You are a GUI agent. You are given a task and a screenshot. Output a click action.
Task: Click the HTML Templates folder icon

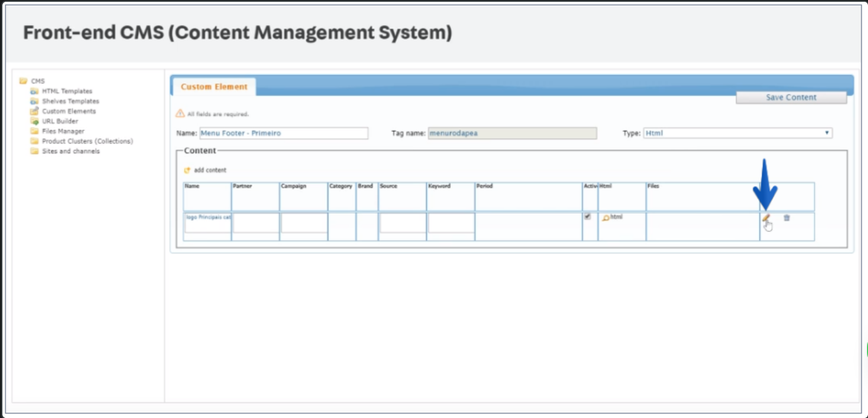[x=34, y=91]
